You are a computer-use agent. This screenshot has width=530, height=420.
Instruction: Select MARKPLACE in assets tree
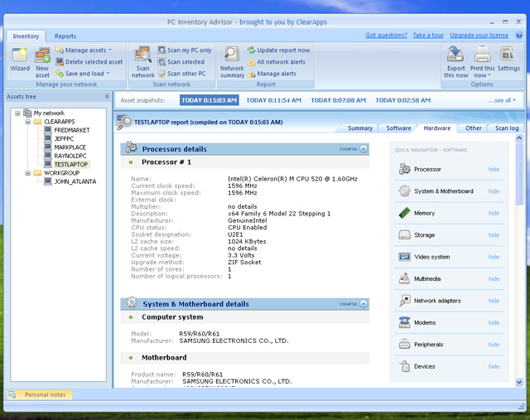click(x=70, y=147)
